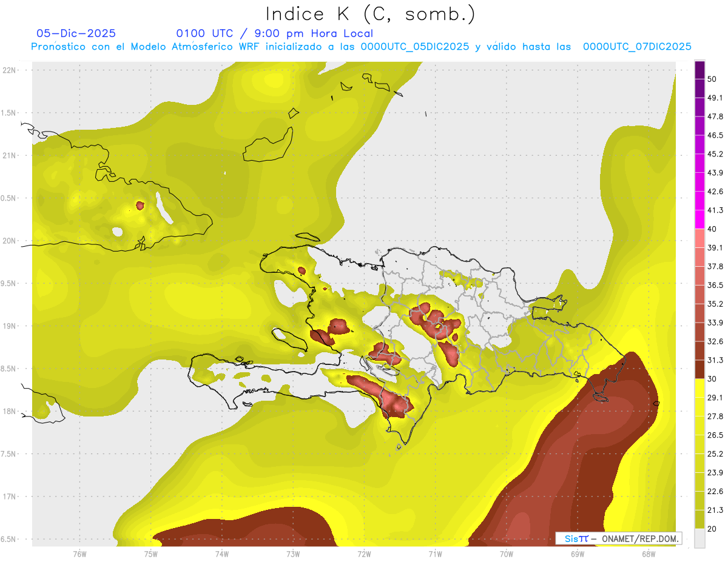The width and height of the screenshot is (728, 562).
Task: Click the '76W' longitude axis label
Action: 79,554
